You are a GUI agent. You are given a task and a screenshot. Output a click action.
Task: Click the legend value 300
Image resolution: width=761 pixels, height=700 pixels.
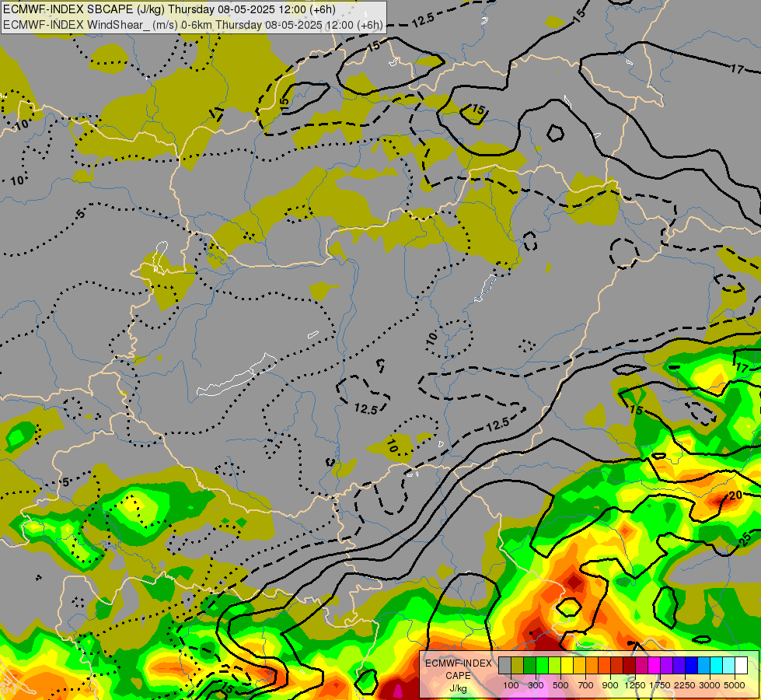(536, 685)
